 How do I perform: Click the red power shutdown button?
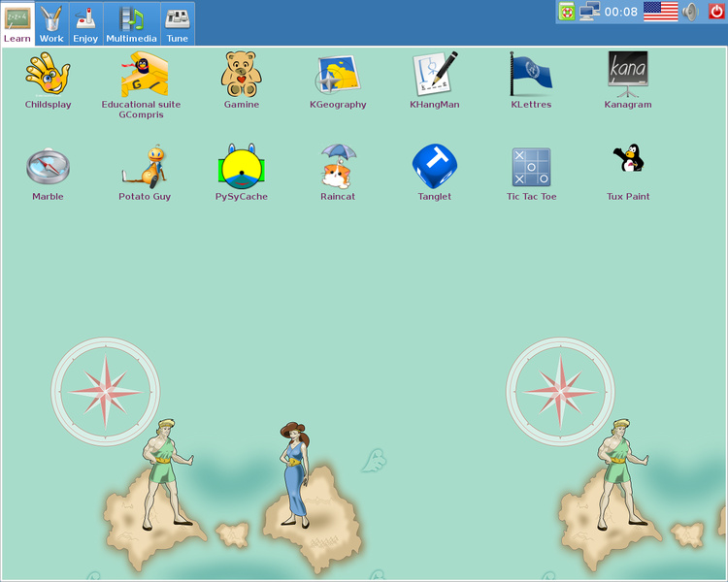coord(716,11)
